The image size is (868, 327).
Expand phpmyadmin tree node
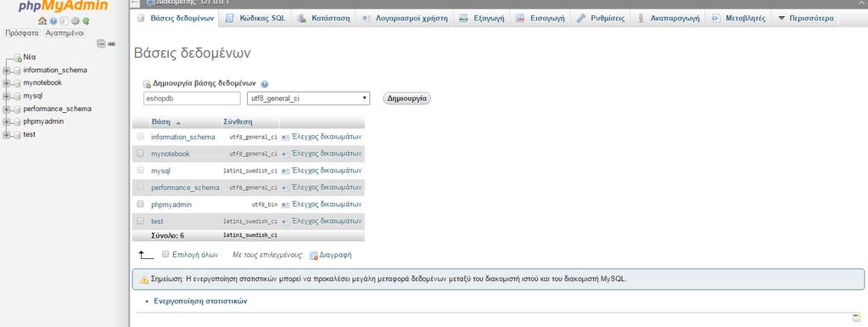pyautogui.click(x=7, y=122)
